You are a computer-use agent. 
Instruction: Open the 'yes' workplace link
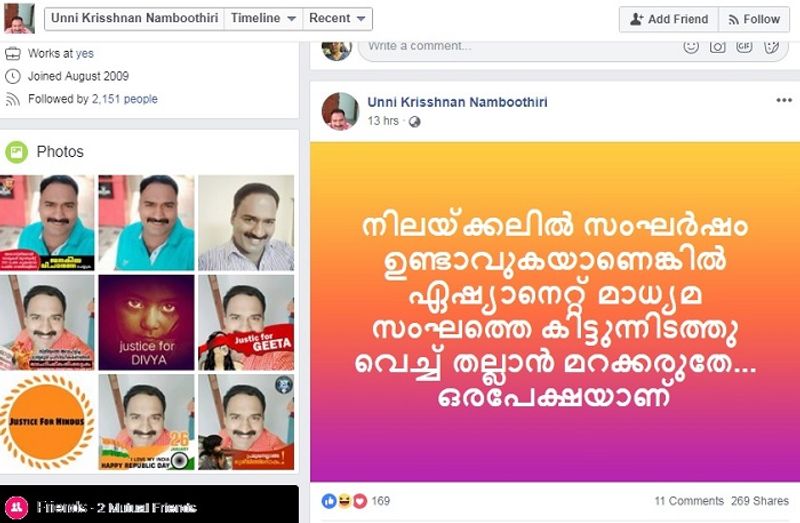pyautogui.click(x=85, y=54)
